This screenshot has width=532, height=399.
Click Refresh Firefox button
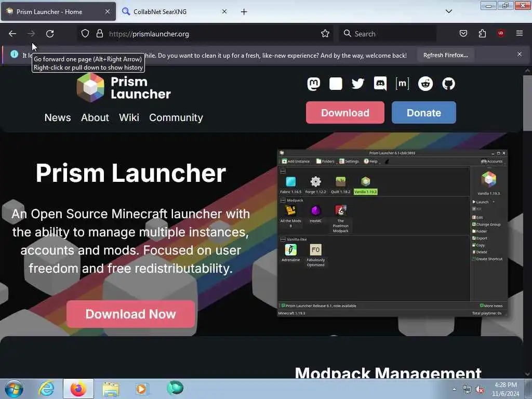[445, 55]
